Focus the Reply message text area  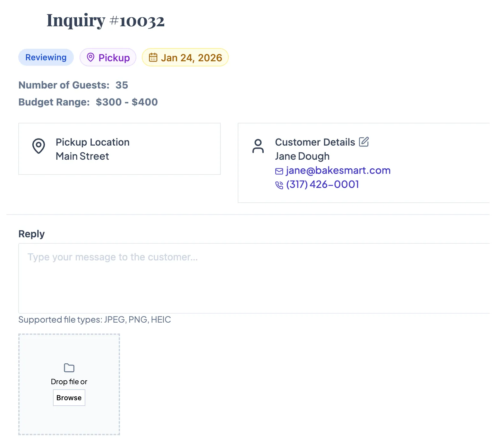[x=253, y=278]
